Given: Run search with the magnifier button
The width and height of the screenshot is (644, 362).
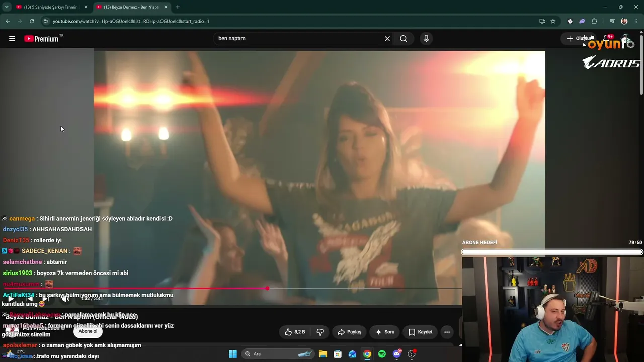Looking at the screenshot, I should tap(404, 39).
